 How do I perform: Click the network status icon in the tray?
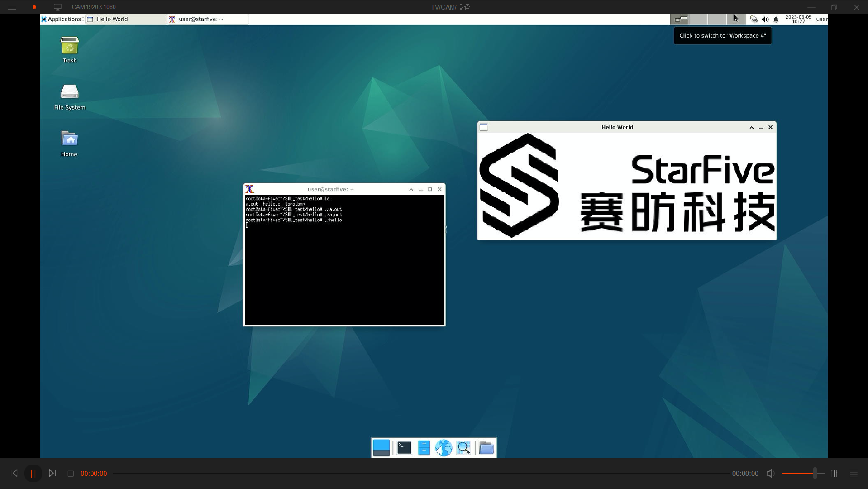(754, 19)
